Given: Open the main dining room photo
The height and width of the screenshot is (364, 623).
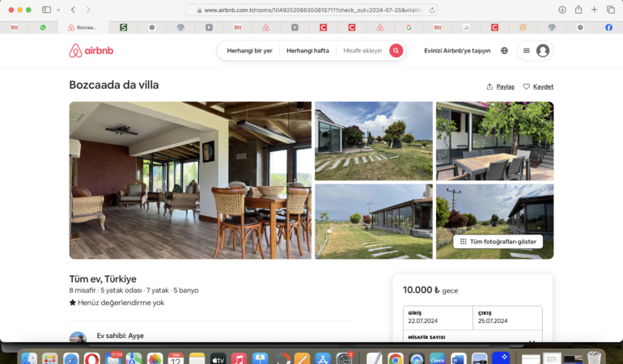Looking at the screenshot, I should [190, 180].
